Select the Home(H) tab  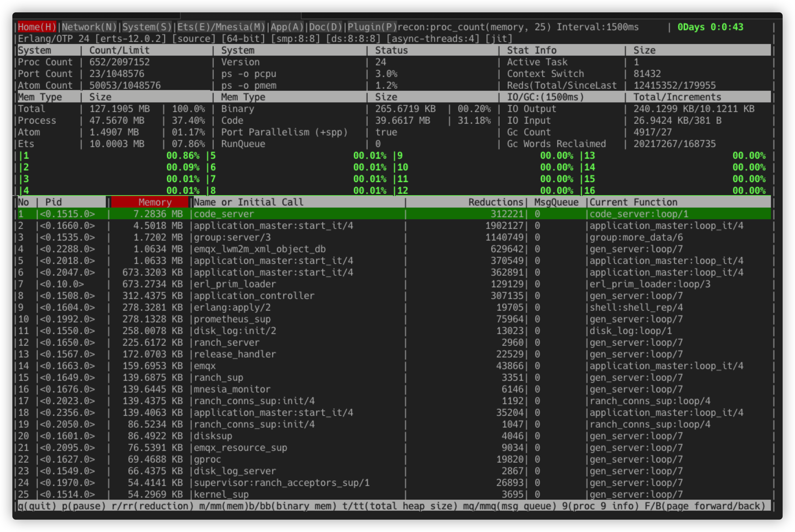point(37,27)
